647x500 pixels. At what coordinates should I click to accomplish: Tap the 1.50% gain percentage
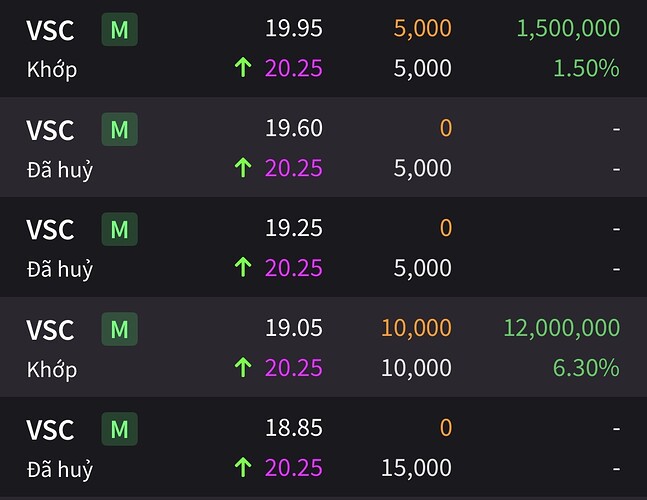coord(586,68)
